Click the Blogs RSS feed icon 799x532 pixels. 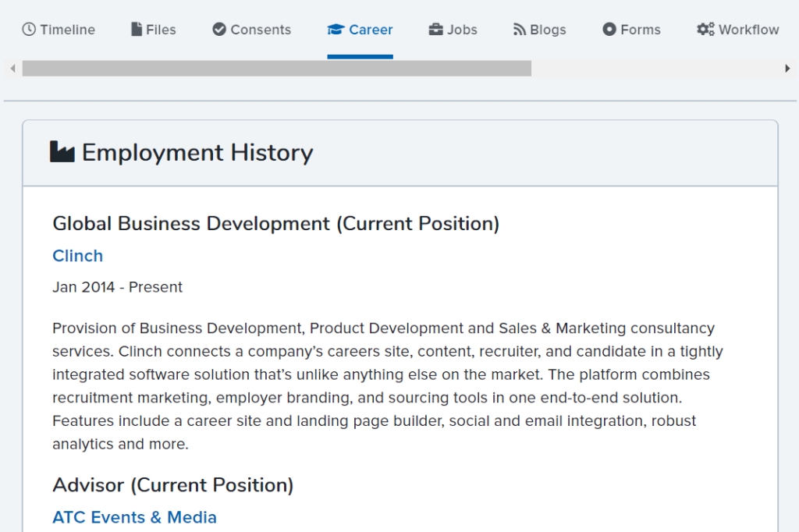[519, 30]
